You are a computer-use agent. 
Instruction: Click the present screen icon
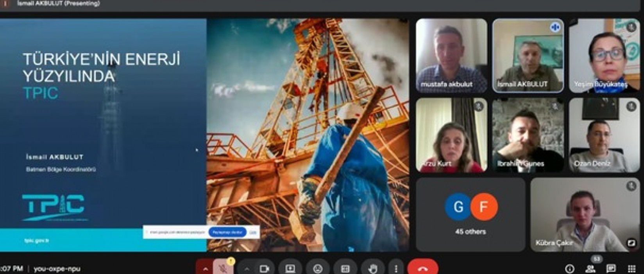[x=290, y=269]
